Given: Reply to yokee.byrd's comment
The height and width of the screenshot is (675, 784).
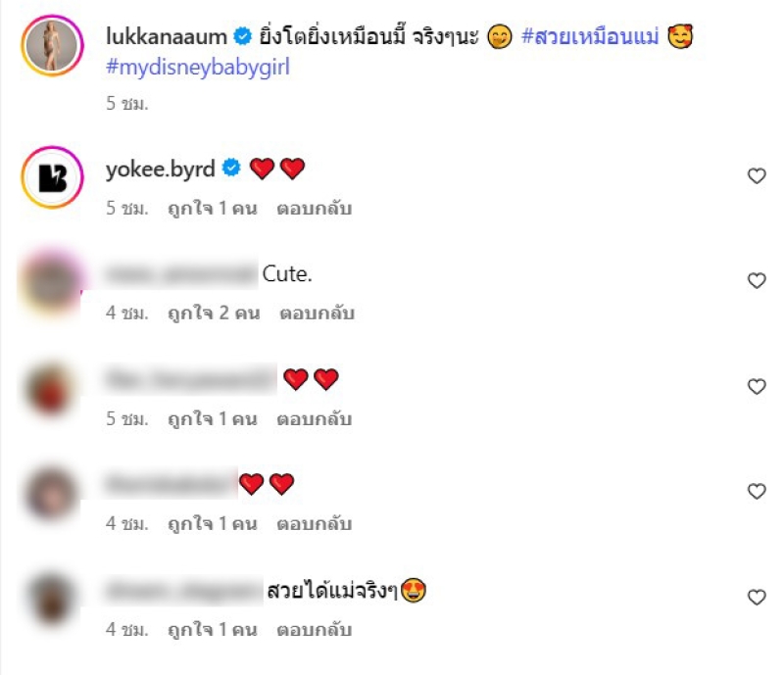Looking at the screenshot, I should point(315,208).
